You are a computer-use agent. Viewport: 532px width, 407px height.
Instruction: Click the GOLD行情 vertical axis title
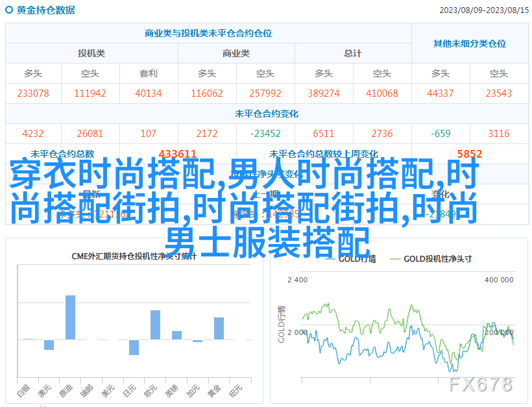282,324
